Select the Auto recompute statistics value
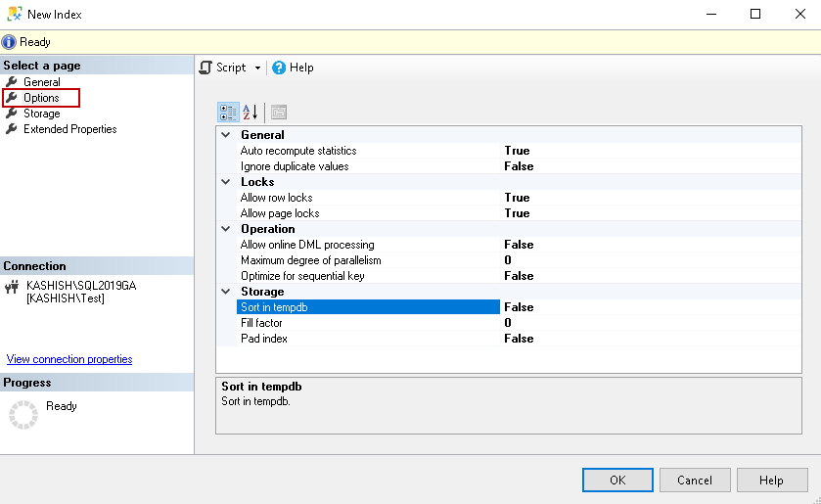 coord(517,151)
